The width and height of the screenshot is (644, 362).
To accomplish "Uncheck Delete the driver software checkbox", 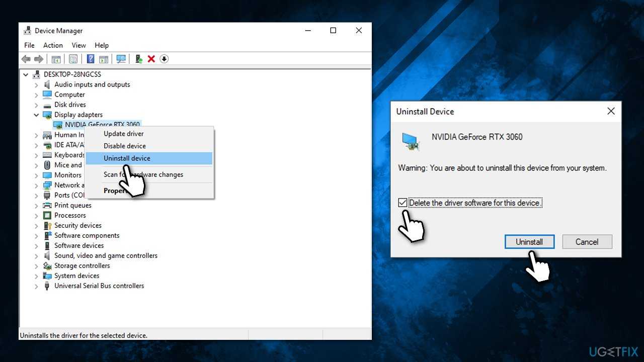I will [403, 203].
